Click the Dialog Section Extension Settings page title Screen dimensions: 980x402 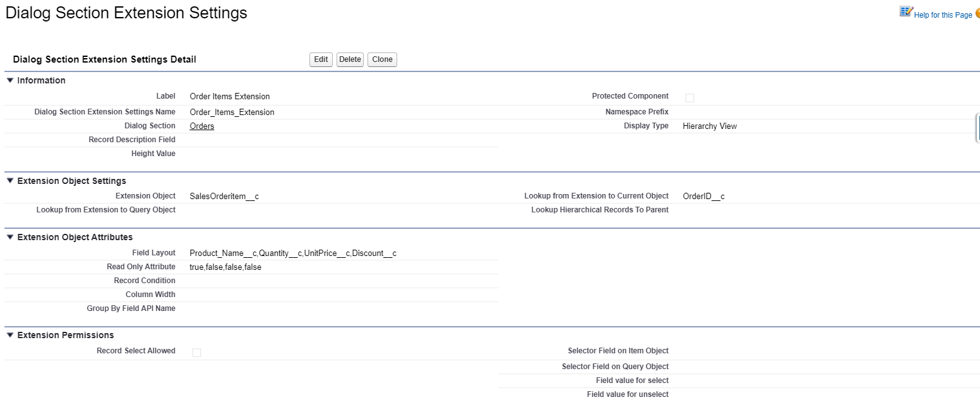tap(126, 13)
